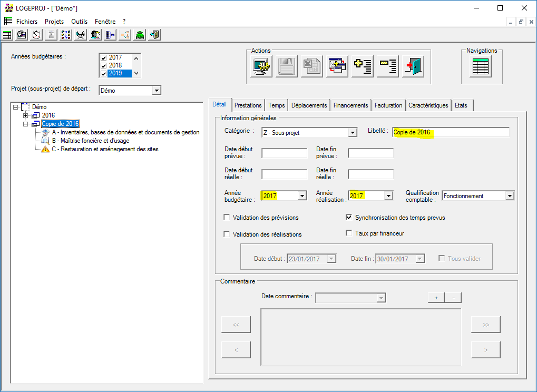This screenshot has height=392, width=537.
Task: Open the Qualification comptable dropdown
Action: point(509,196)
